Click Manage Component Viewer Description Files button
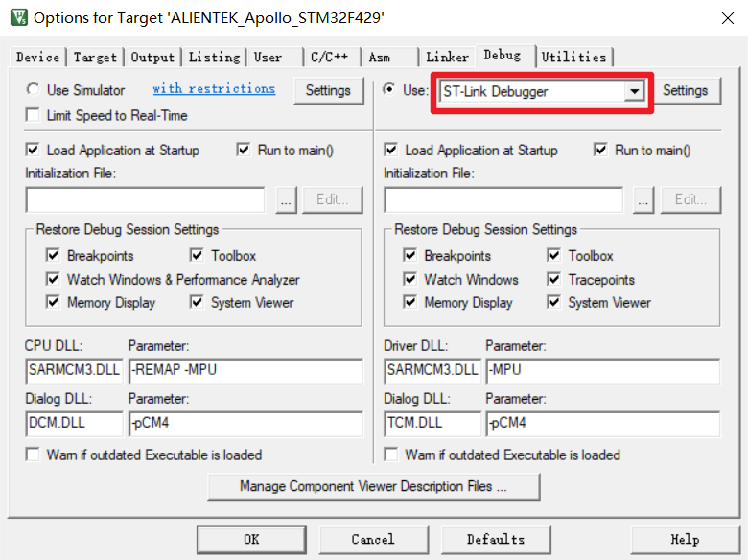This screenshot has width=748, height=560. [x=374, y=486]
